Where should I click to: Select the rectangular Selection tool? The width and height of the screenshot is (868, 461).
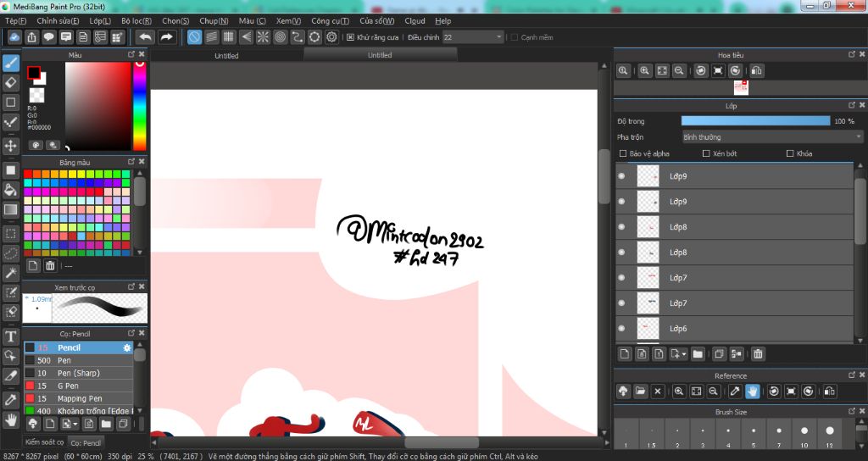tap(10, 234)
